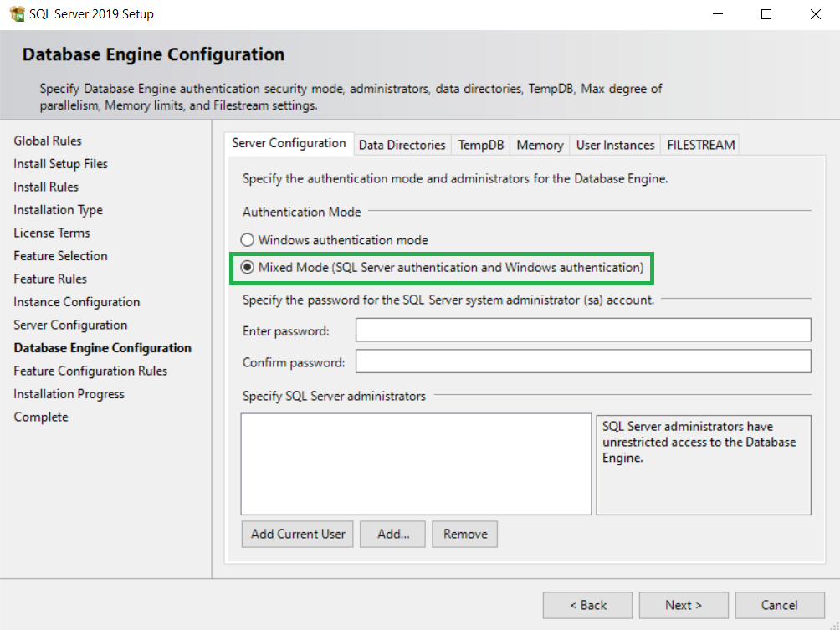The height and width of the screenshot is (630, 840).
Task: Click the Enter password field
Action: pyautogui.click(x=583, y=330)
